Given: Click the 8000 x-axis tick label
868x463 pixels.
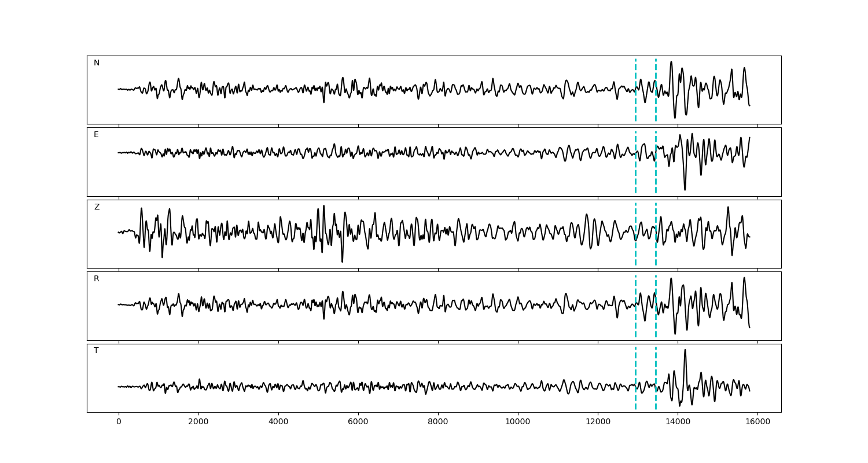Looking at the screenshot, I should click(438, 422).
